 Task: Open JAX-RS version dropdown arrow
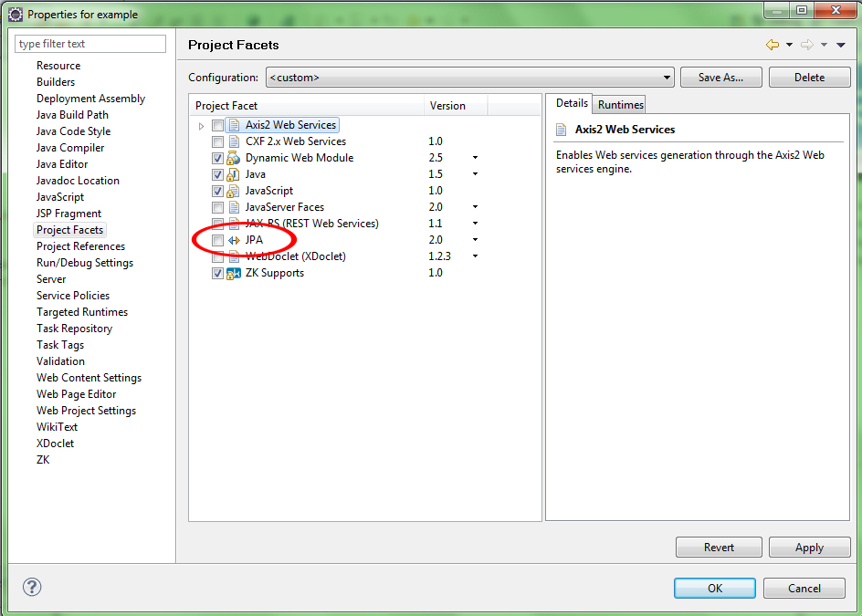pyautogui.click(x=475, y=224)
